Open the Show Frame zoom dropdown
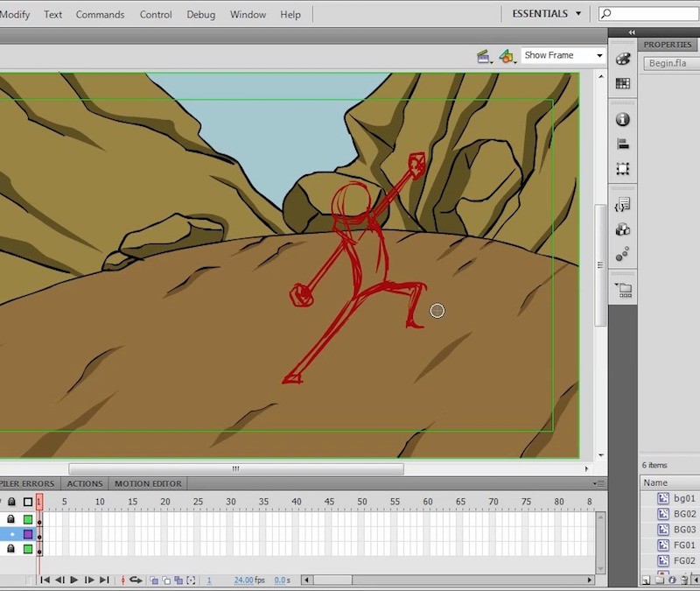The height and width of the screenshot is (591, 700). (x=561, y=54)
